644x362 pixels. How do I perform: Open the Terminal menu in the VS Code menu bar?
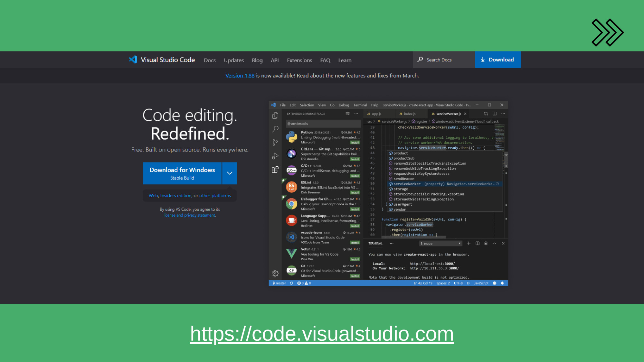[x=360, y=105]
